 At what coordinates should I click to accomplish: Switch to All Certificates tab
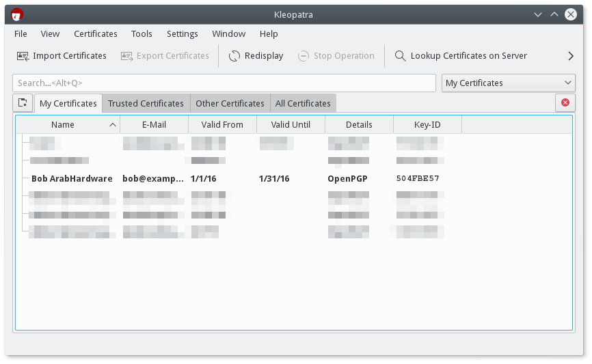(303, 103)
